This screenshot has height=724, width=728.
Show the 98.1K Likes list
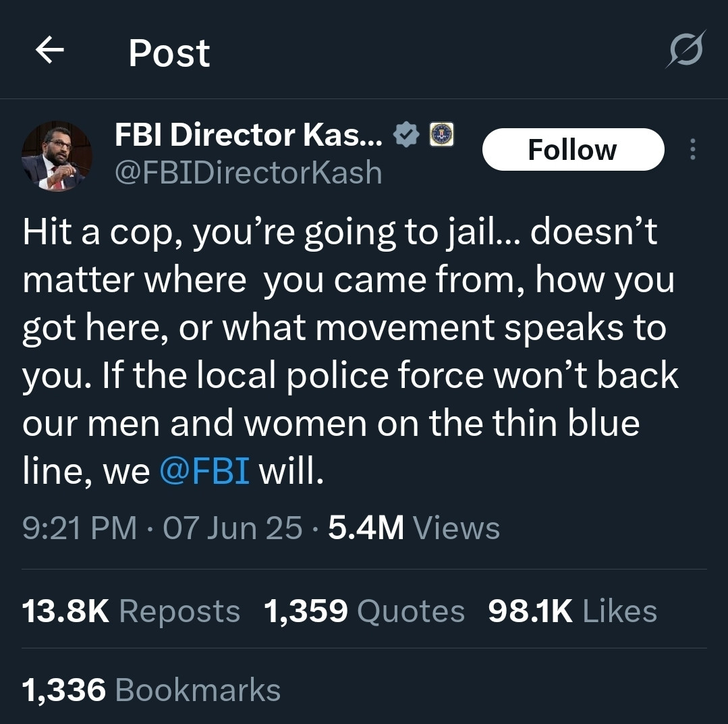pos(572,611)
